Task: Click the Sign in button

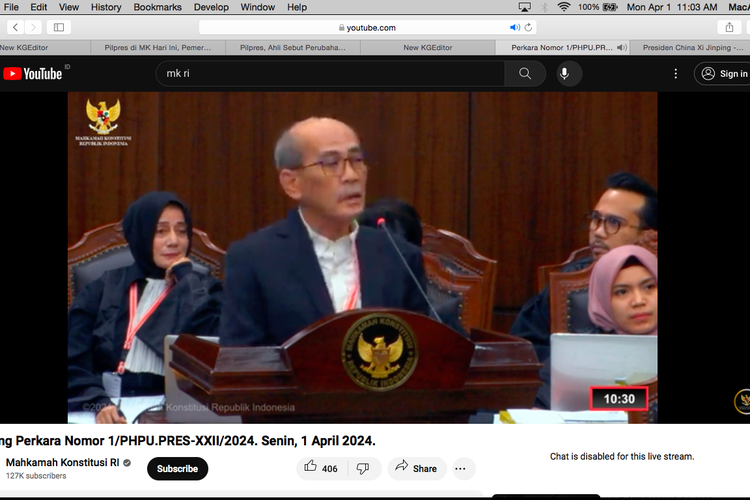Action: click(x=724, y=73)
